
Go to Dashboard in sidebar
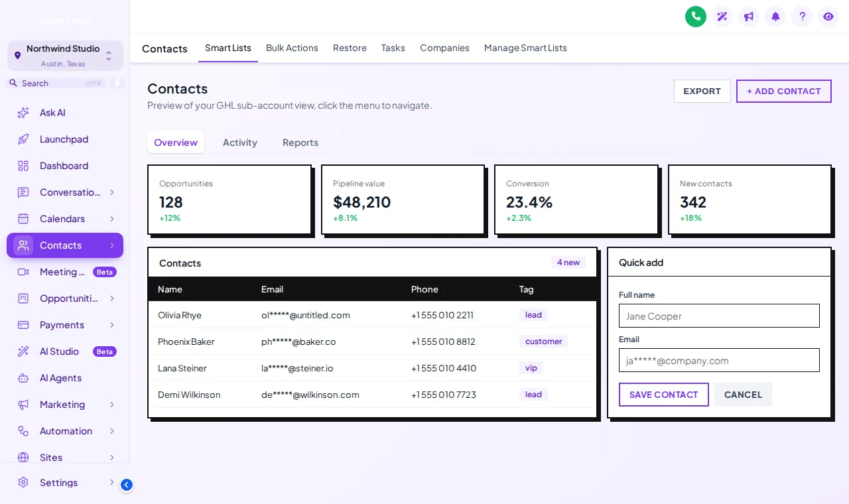[65, 166]
